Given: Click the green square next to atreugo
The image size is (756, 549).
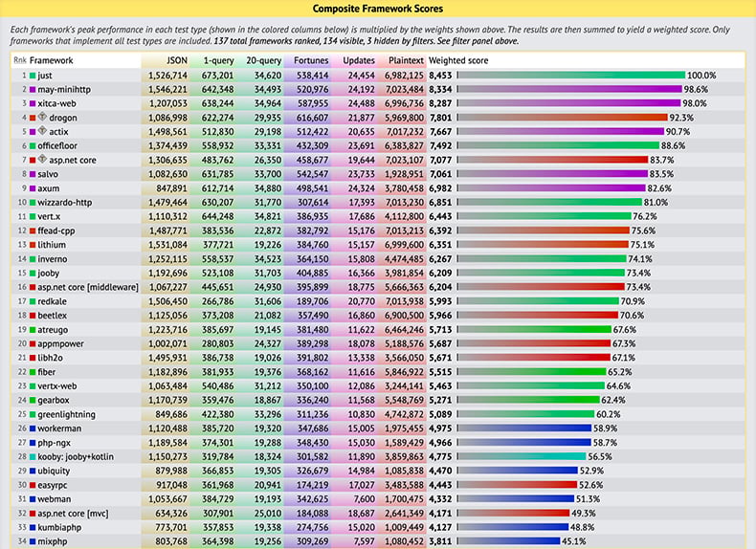Looking at the screenshot, I should coord(33,330).
